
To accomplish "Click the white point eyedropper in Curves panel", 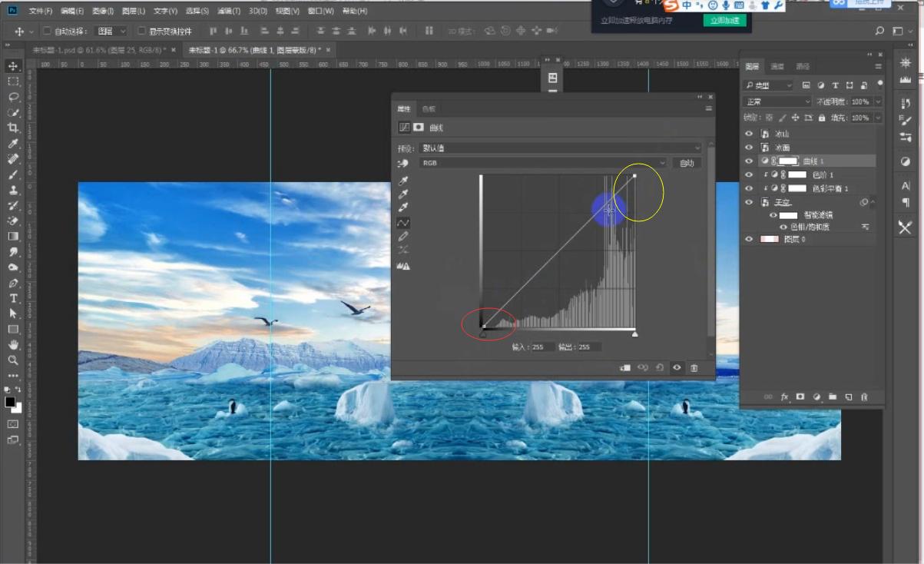I will point(402,205).
